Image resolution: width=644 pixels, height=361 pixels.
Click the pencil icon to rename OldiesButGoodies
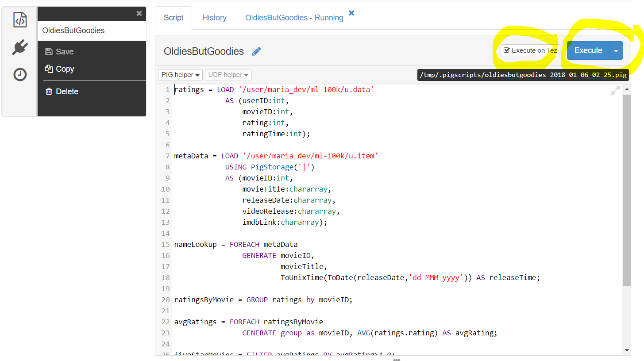256,51
